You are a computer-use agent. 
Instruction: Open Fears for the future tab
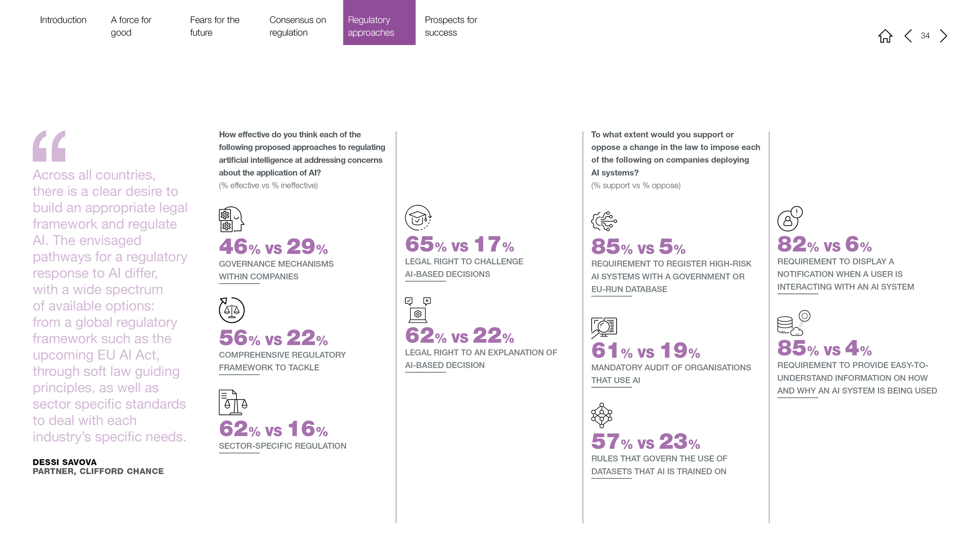click(x=214, y=26)
